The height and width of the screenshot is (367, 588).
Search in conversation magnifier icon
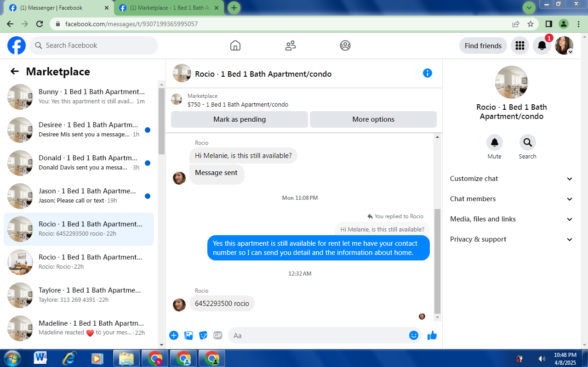[528, 142]
